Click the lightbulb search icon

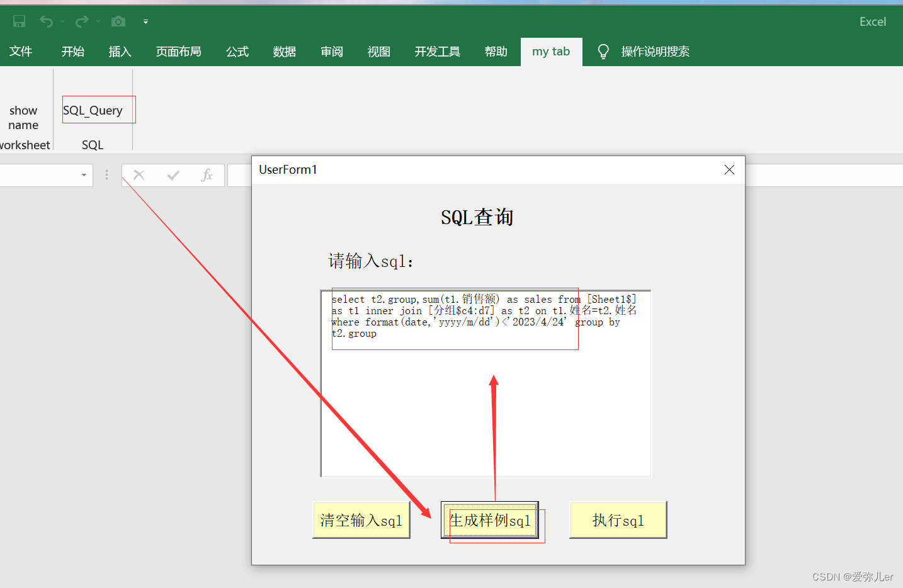coord(603,52)
